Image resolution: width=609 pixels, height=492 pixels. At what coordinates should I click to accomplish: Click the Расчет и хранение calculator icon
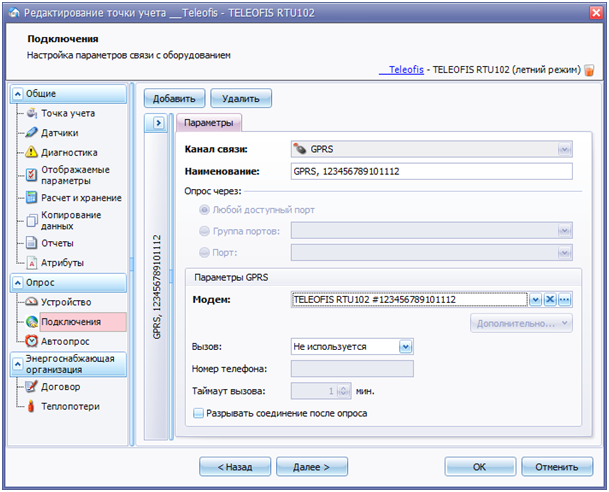(31, 198)
